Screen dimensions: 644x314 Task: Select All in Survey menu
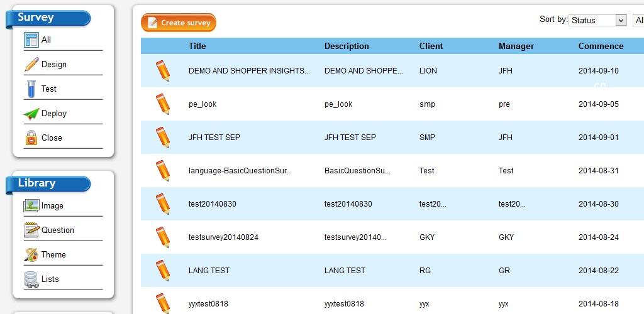coord(46,40)
